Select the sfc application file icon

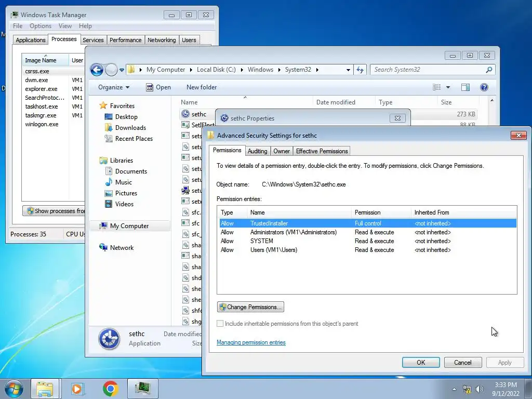185,223
